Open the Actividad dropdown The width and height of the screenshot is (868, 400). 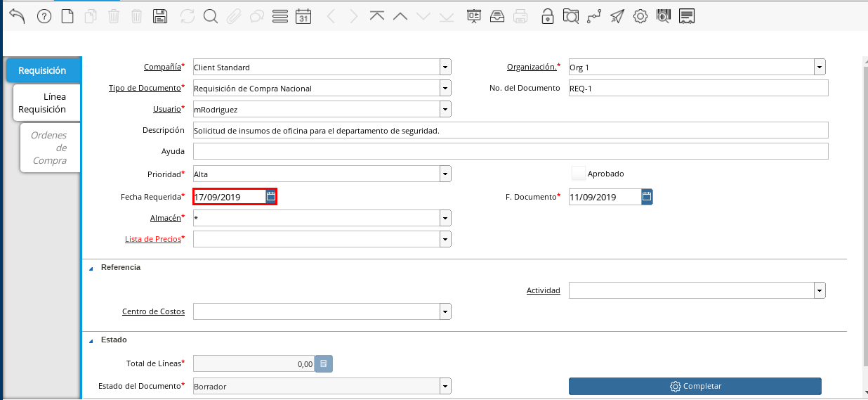(820, 290)
